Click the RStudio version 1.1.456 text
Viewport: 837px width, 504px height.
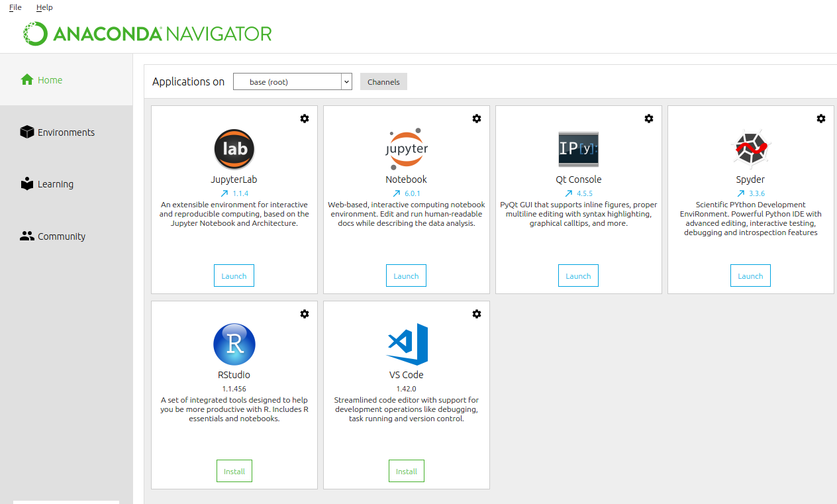(234, 389)
